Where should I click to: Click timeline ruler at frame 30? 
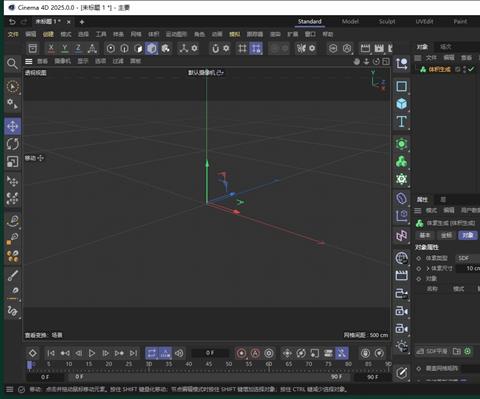149,364
